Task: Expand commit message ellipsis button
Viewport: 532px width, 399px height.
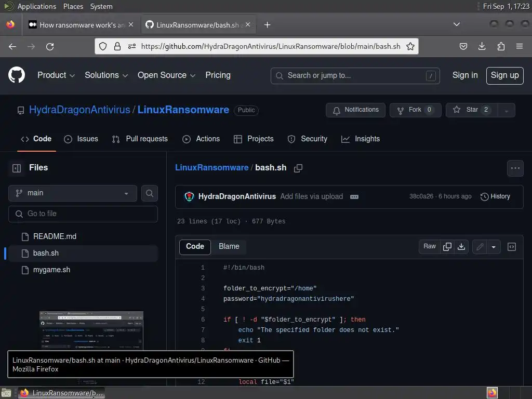Action: tap(354, 197)
